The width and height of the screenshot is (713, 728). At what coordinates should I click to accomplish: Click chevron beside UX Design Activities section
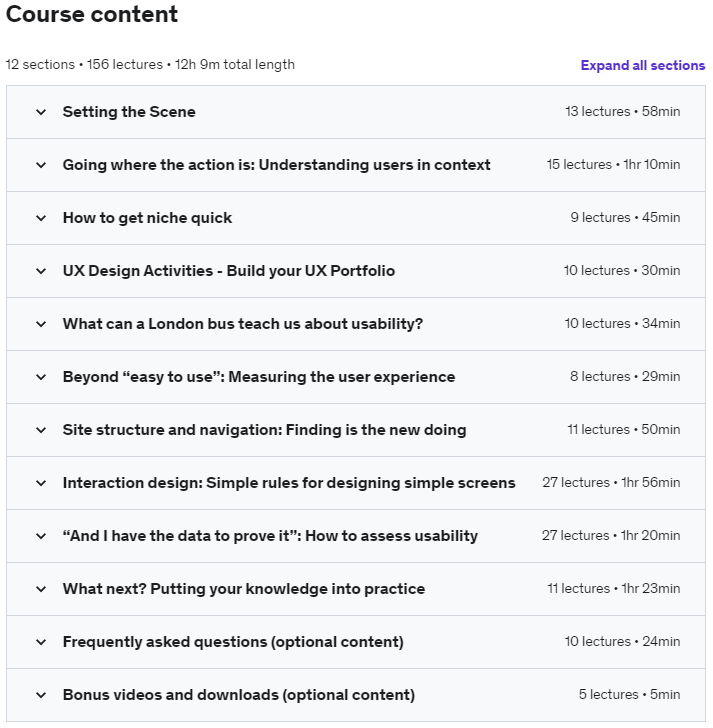pos(41,271)
